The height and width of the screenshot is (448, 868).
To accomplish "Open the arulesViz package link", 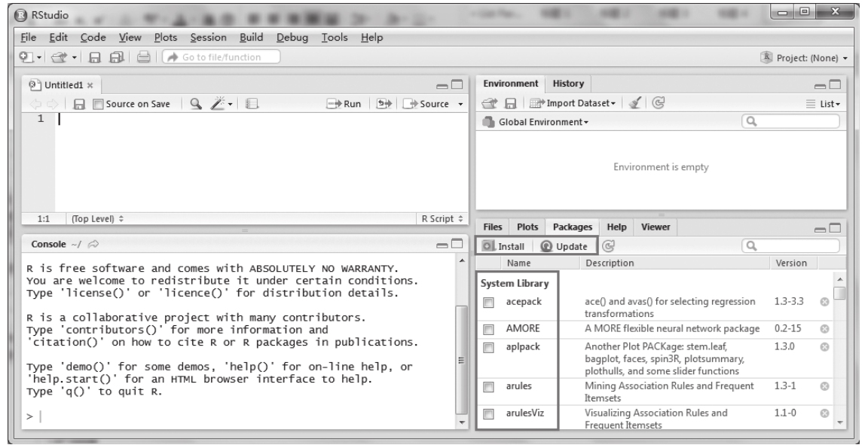I will (524, 413).
